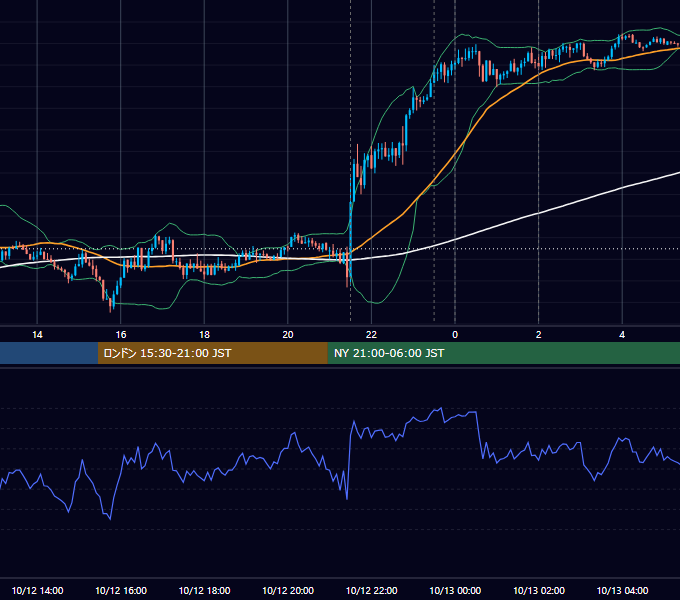Select the blue session bar before London
The height and width of the screenshot is (600, 680).
point(49,353)
